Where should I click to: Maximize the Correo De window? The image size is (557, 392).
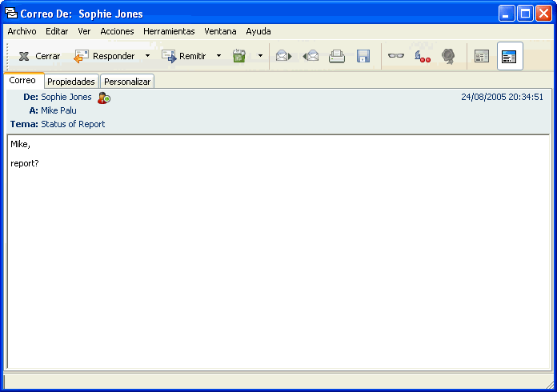pos(525,14)
